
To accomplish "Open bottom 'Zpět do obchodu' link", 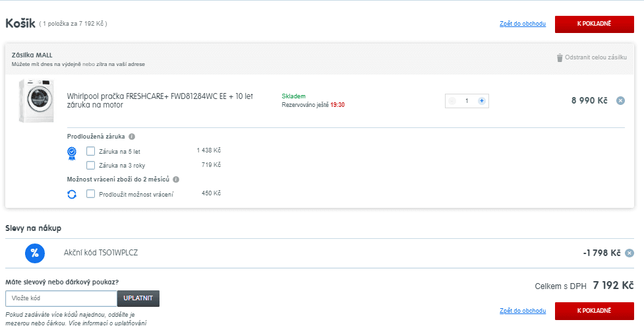I will pos(523,311).
